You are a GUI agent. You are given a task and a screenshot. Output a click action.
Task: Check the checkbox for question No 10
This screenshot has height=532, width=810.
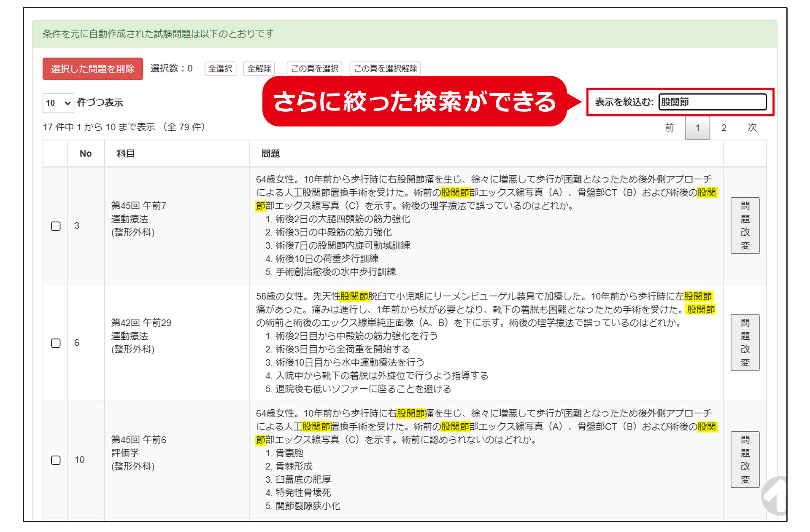coord(56,460)
